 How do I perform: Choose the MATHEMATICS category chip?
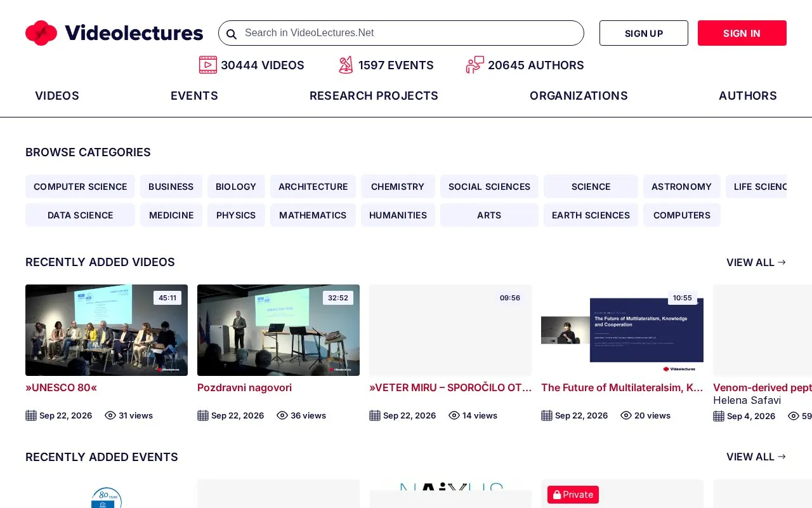313,215
